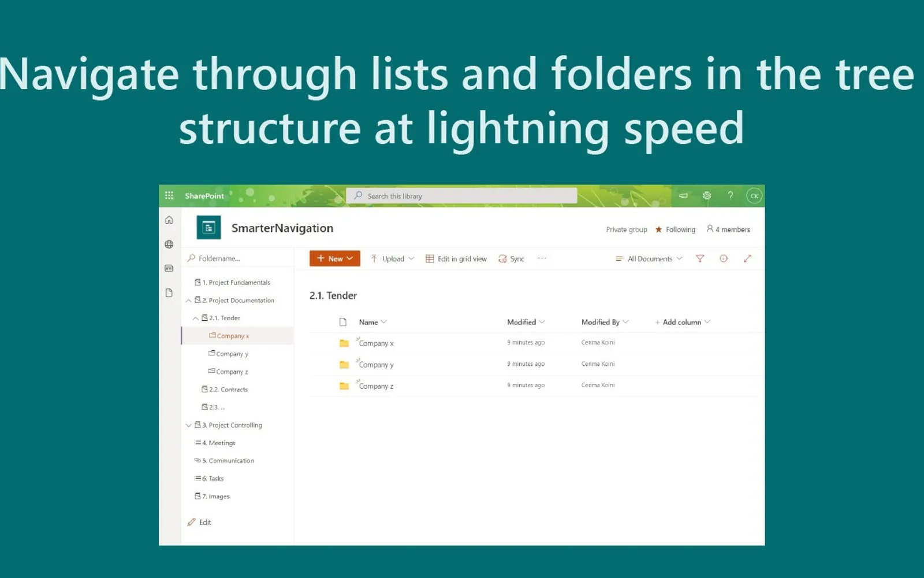
Task: Open the Modified column header menu
Action: (x=526, y=322)
